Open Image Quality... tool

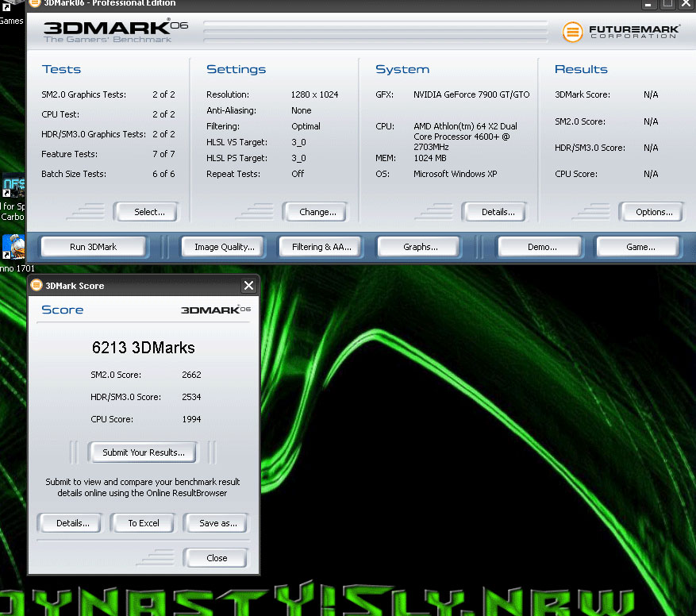[223, 247]
